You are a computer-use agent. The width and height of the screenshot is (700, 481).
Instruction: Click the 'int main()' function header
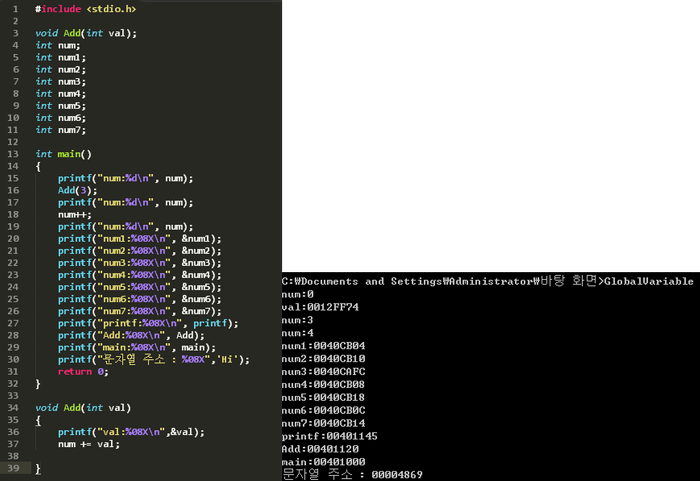[63, 154]
